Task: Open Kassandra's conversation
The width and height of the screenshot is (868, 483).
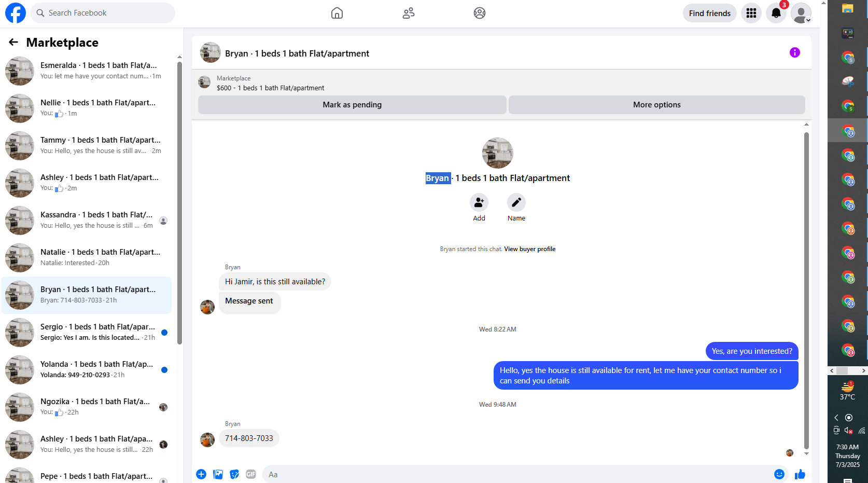Action: pos(87,220)
